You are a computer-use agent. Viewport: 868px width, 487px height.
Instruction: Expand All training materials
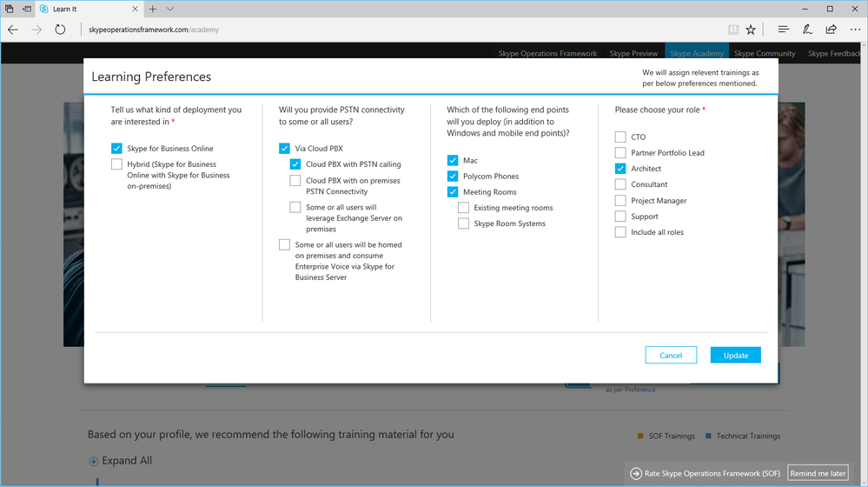(x=120, y=460)
